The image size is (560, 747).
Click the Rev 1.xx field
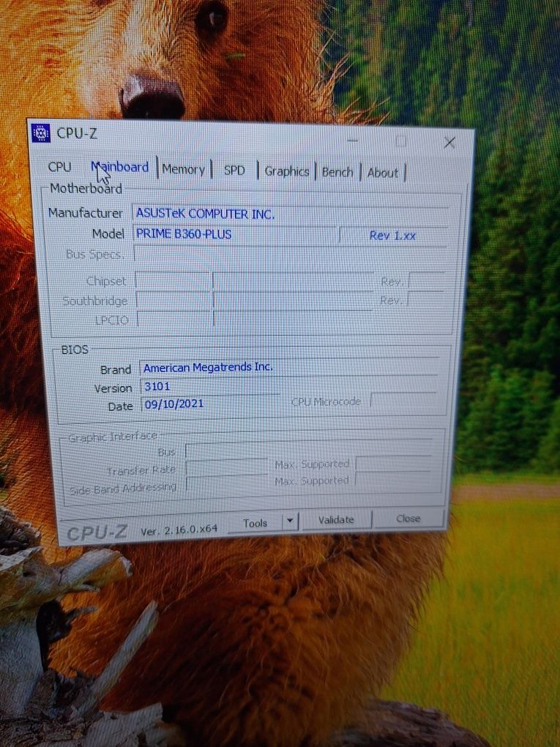pyautogui.click(x=393, y=235)
